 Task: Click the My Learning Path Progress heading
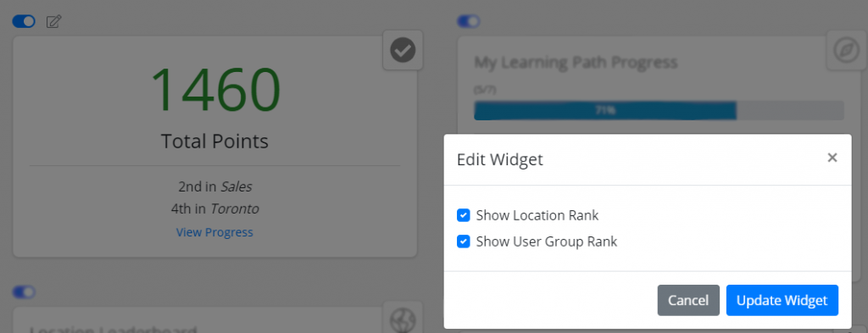pyautogui.click(x=576, y=63)
